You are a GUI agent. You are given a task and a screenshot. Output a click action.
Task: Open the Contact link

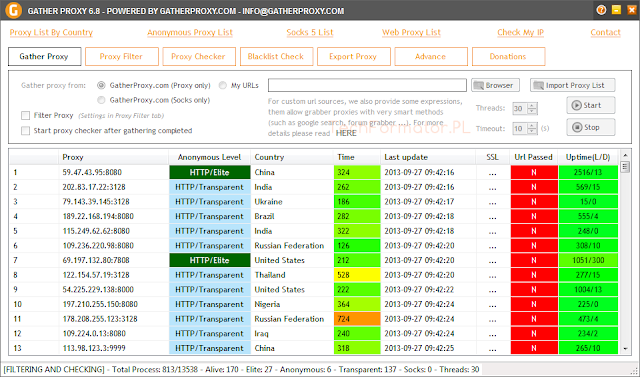pyautogui.click(x=605, y=32)
